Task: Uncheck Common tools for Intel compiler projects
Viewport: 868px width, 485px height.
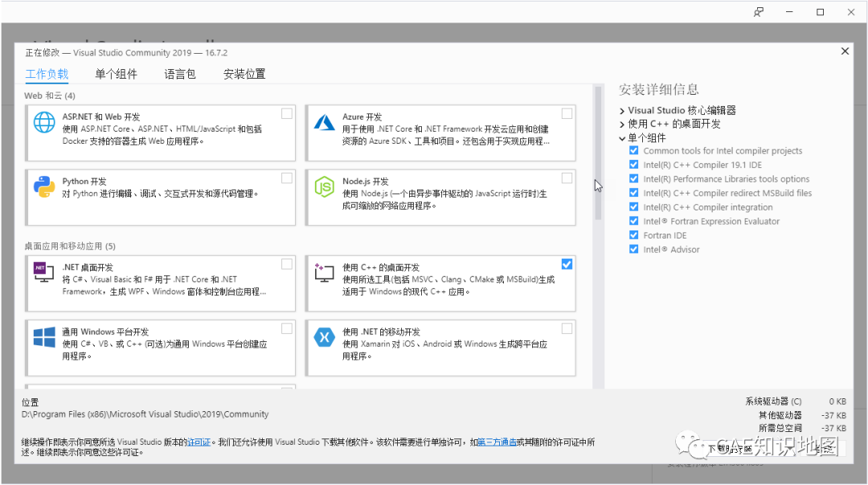Action: (x=634, y=150)
